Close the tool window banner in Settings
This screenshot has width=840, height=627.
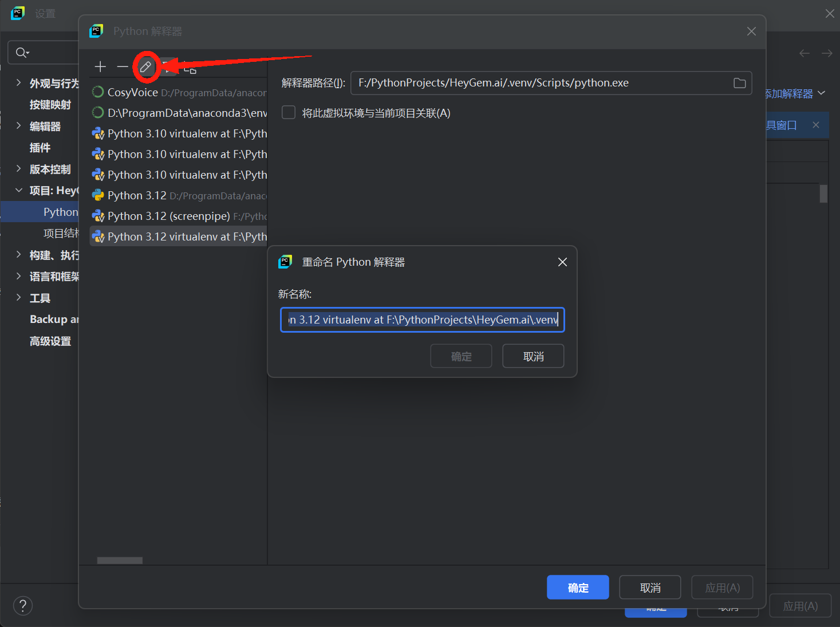pyautogui.click(x=816, y=125)
